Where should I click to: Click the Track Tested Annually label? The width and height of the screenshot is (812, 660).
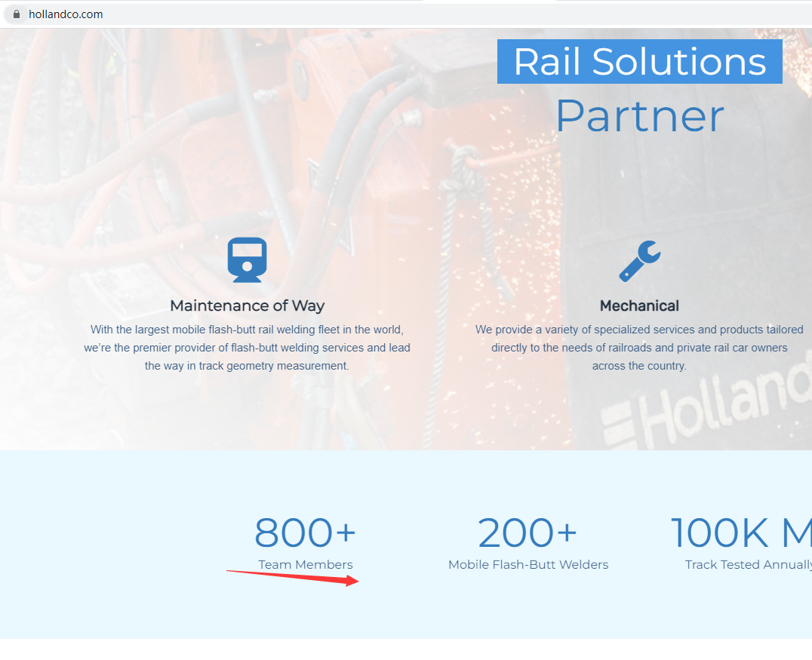tap(747, 565)
